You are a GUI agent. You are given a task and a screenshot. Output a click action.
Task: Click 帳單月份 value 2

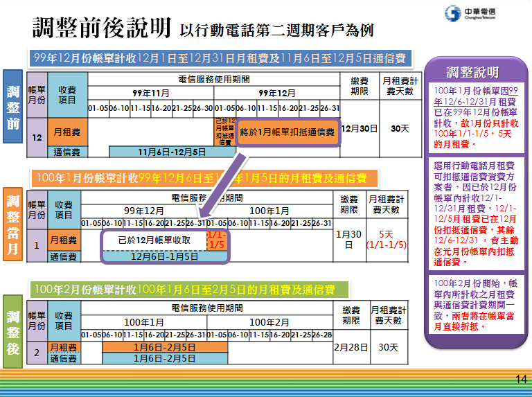pos(37,353)
